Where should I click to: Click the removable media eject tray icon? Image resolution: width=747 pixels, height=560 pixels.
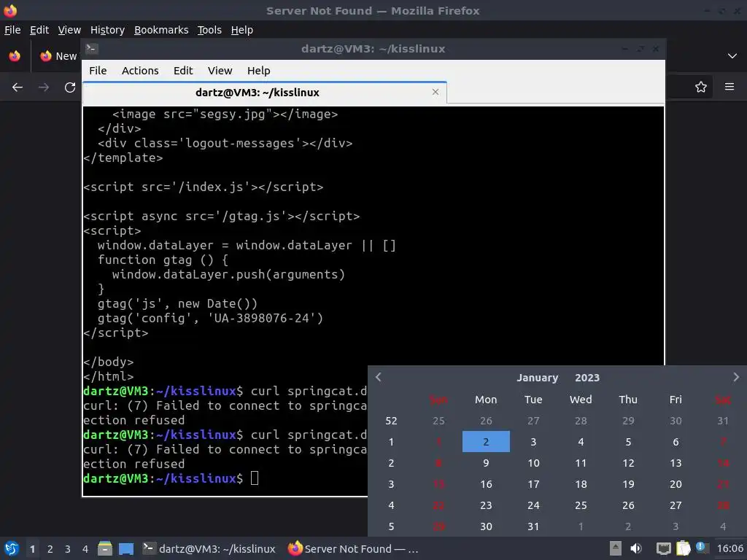(616, 548)
